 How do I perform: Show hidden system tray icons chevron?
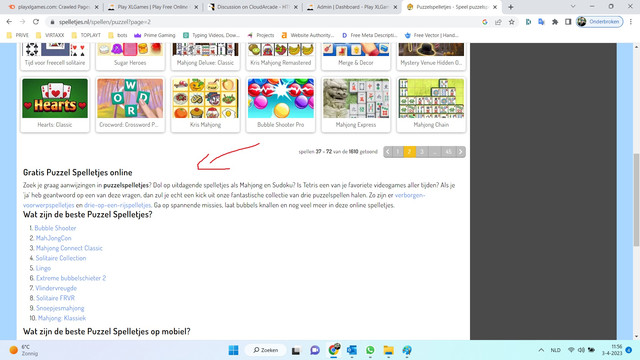(541, 350)
